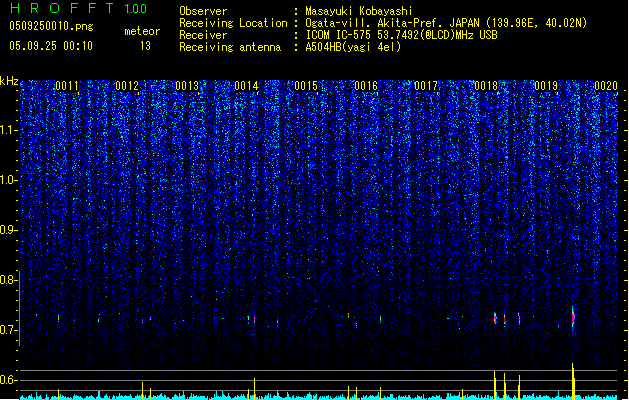629x400 pixels.
Task: Select the file name 0509250010.png
Action: coord(51,26)
